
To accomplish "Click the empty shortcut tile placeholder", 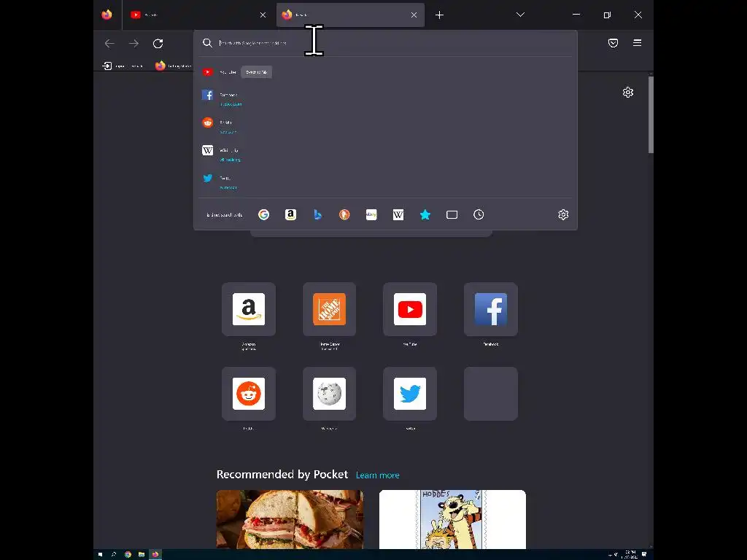I will tap(491, 394).
